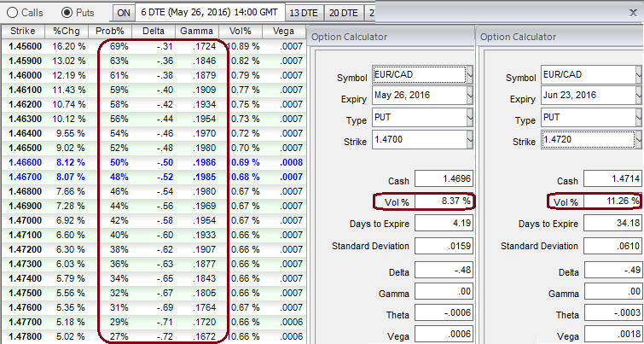Screen dimensions: 644x344
Task: Select the 1.46500 strike row
Action: pos(154,148)
